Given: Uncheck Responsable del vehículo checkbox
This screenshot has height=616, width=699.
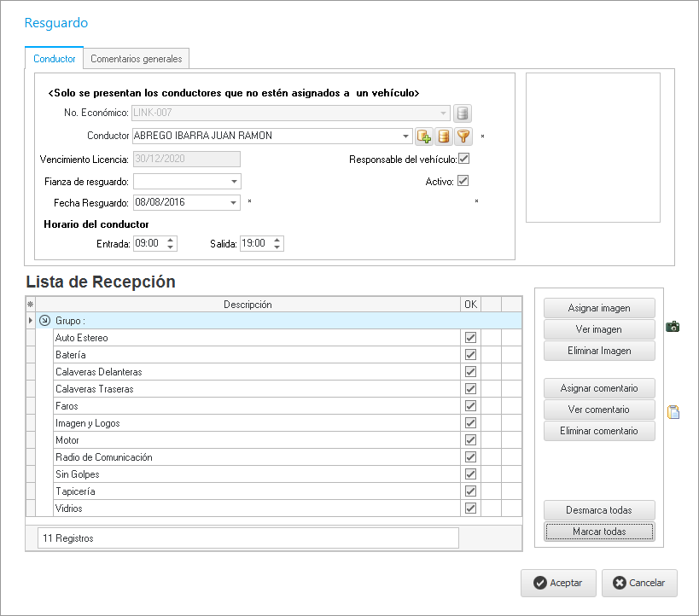Looking at the screenshot, I should tap(464, 159).
